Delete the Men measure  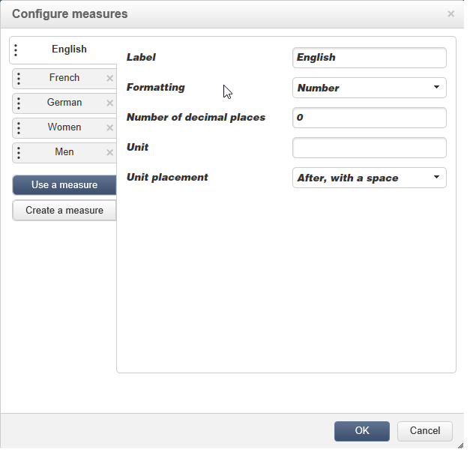pyautogui.click(x=110, y=153)
